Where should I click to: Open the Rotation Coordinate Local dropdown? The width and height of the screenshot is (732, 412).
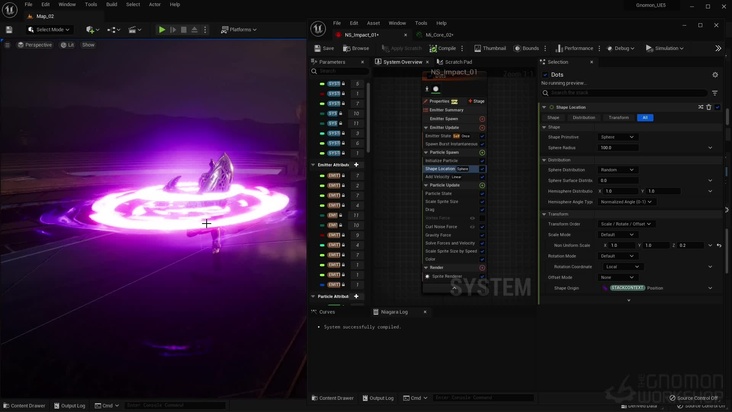point(623,267)
